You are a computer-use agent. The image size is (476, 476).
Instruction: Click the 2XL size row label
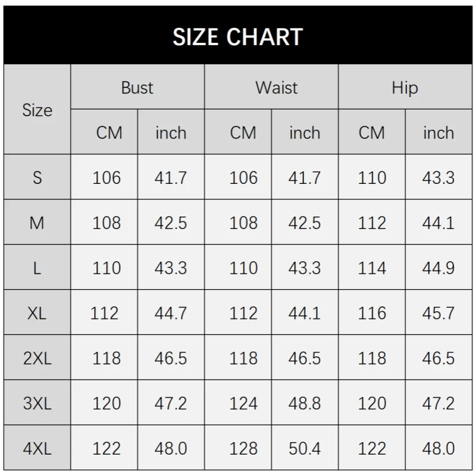(x=37, y=358)
